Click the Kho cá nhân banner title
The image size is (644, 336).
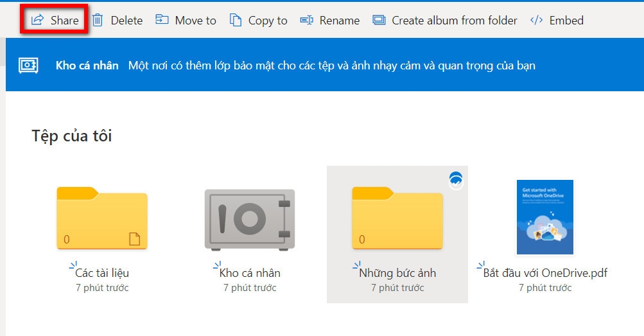pos(87,66)
